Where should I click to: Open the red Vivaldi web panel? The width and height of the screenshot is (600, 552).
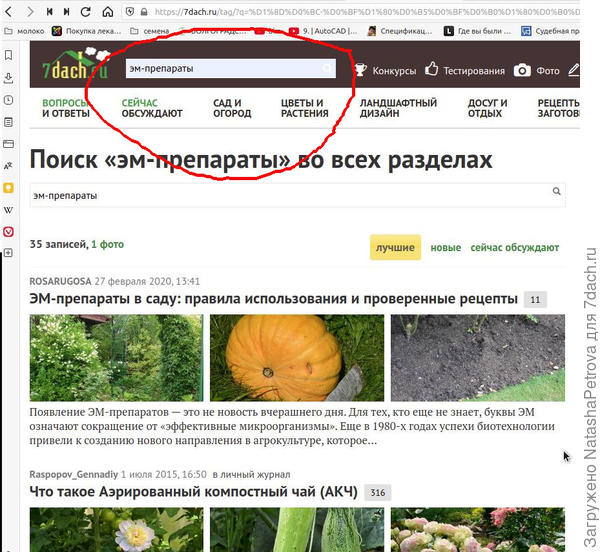tap(8, 232)
